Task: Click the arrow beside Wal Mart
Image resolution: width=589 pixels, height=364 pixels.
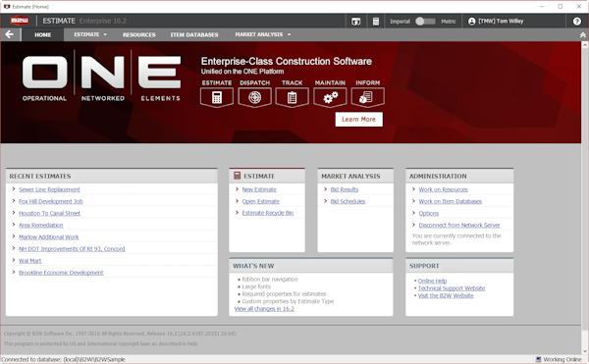Action: pyautogui.click(x=14, y=260)
